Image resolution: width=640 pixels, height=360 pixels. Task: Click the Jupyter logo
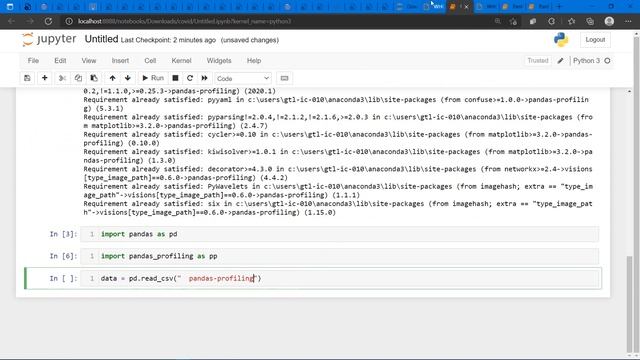point(49,40)
